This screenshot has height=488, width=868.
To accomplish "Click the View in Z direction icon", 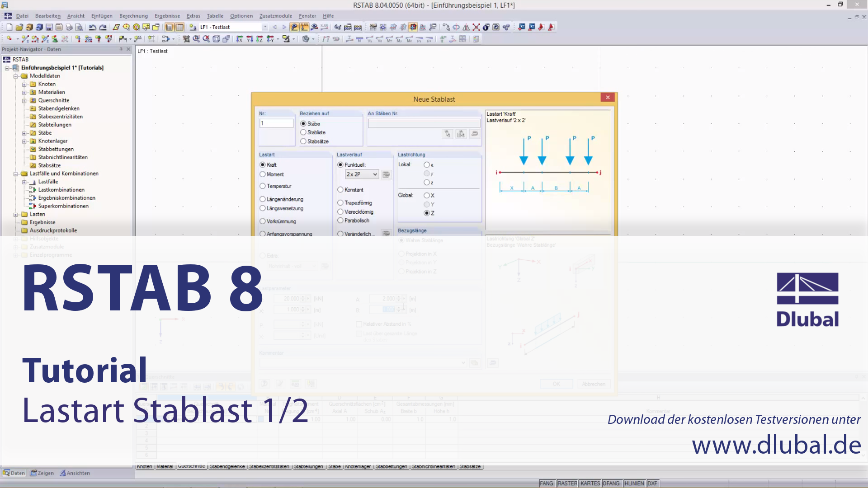I will [259, 39].
